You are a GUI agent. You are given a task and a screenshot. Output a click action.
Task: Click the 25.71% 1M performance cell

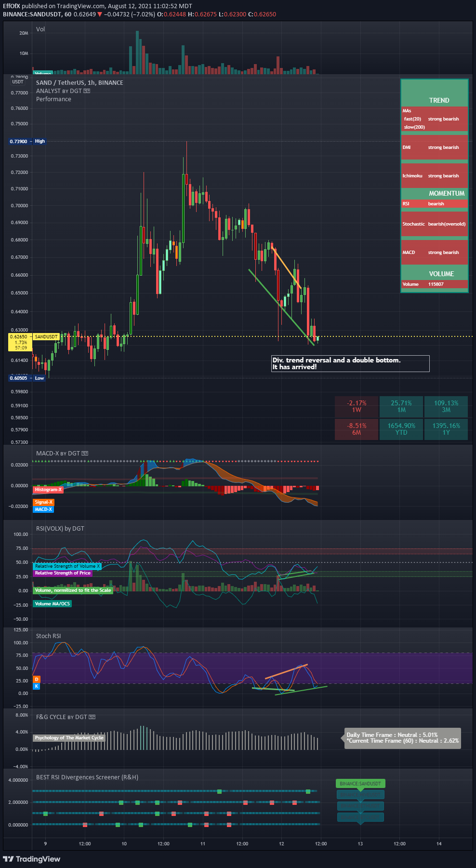pyautogui.click(x=401, y=406)
